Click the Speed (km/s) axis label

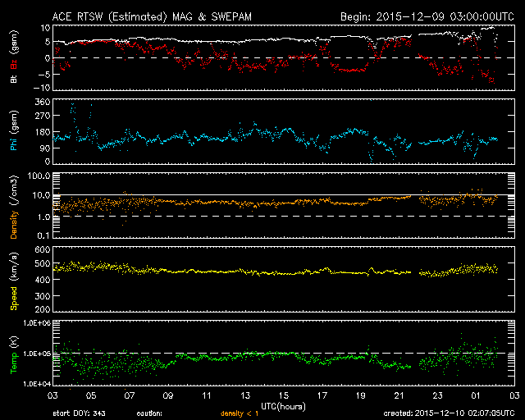[12, 279]
